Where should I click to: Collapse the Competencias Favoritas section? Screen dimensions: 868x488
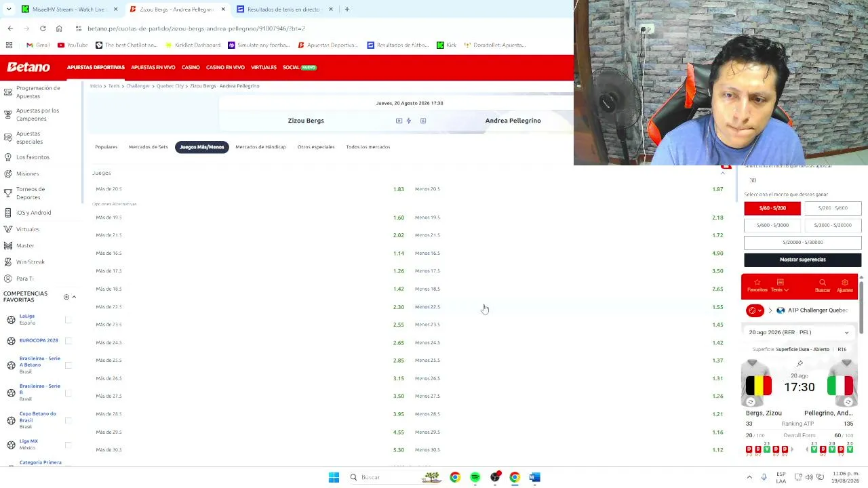74,297
